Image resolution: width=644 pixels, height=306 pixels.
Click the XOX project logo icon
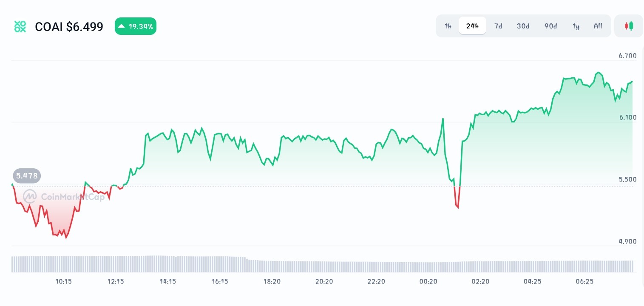click(x=20, y=26)
